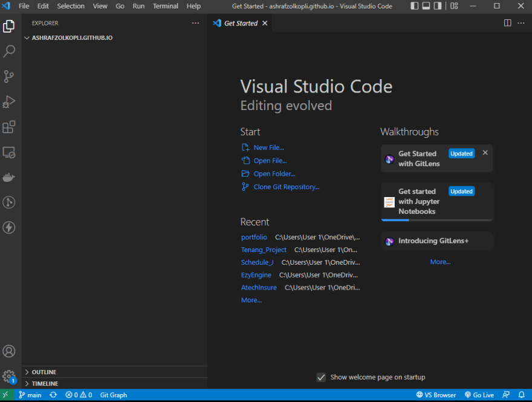The height and width of the screenshot is (402, 532).
Task: Open recent AtechInsure folder
Action: [x=259, y=287]
